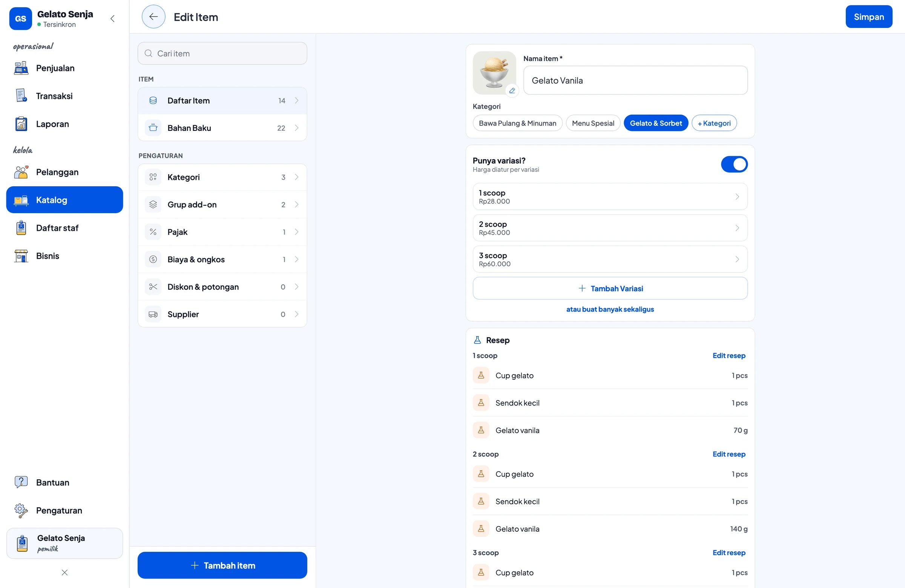Open Penjualan from the sidebar
Viewport: 905px width, 588px height.
[64, 68]
